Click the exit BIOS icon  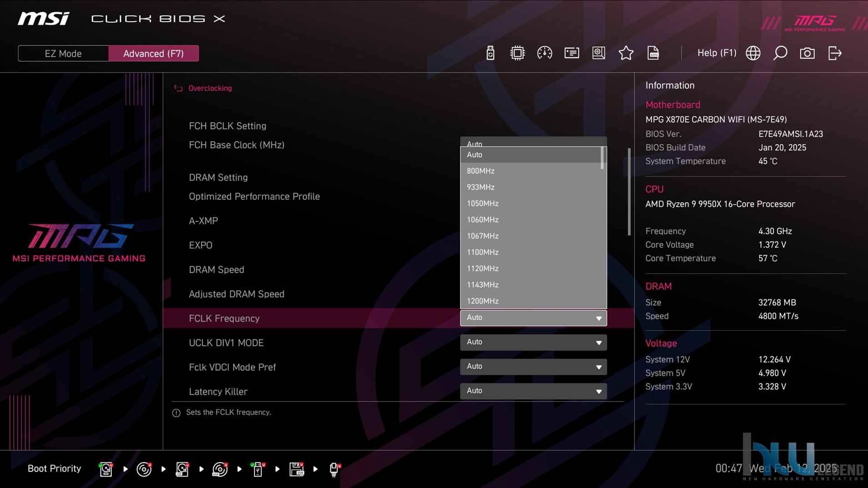(835, 53)
